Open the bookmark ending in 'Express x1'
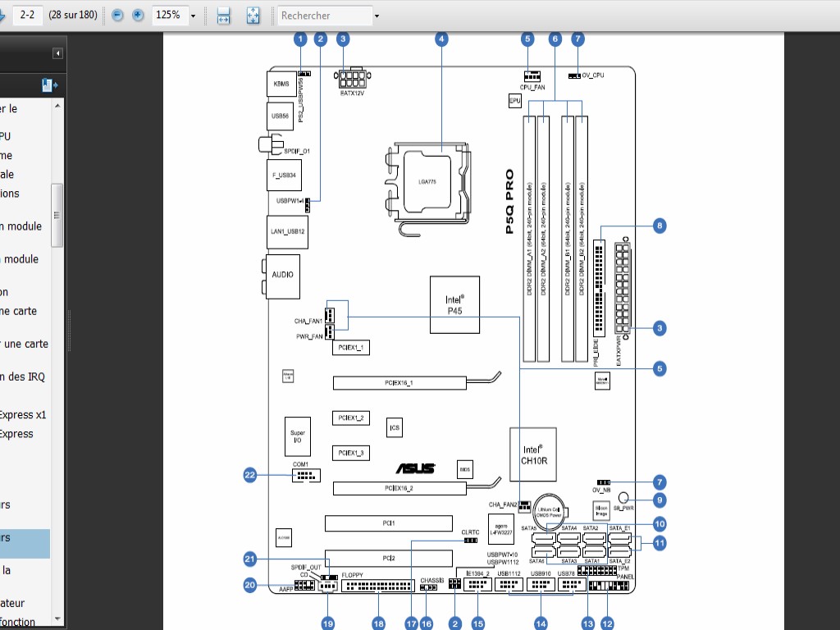This screenshot has width=840, height=630. pos(23,414)
